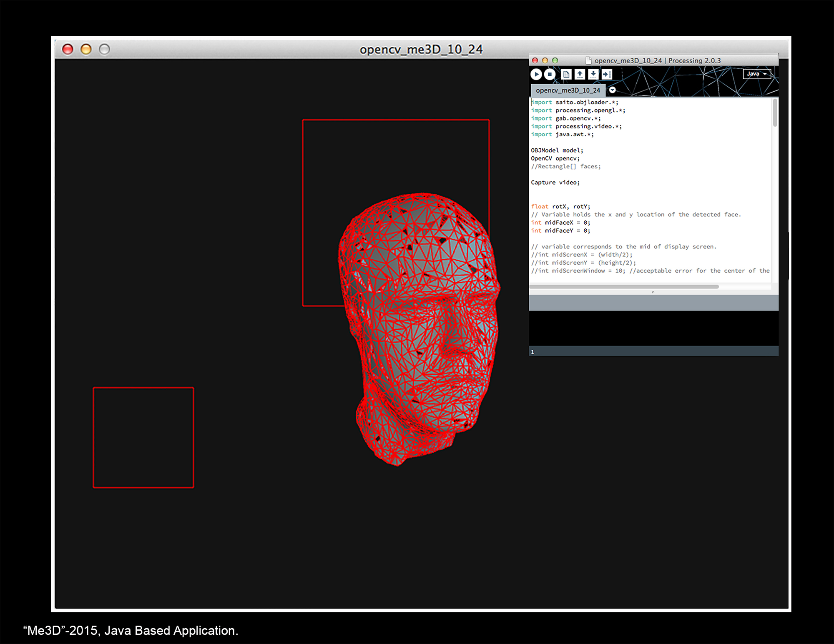
Task: Click inside the black console area
Action: click(x=653, y=328)
